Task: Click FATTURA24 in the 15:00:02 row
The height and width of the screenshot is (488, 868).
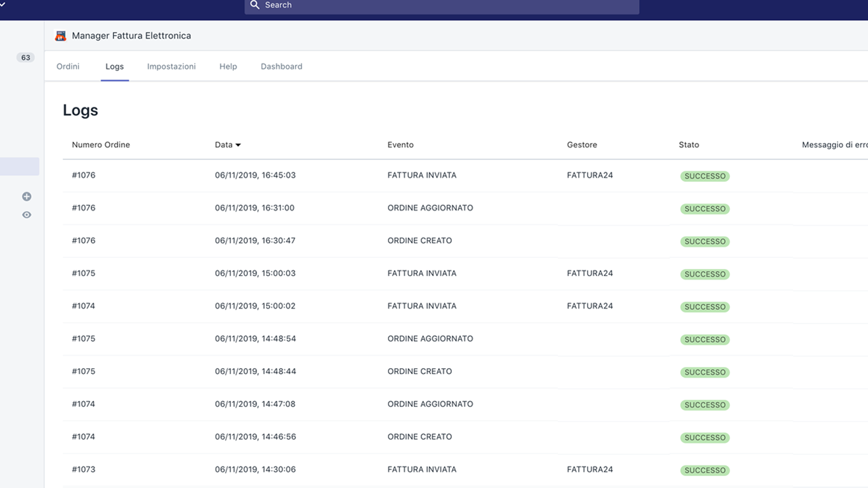Action: tap(590, 306)
